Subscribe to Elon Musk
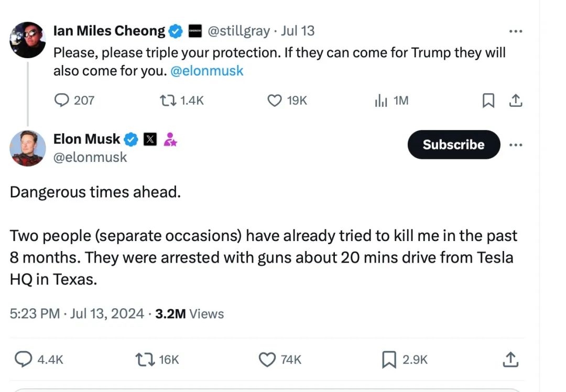Image resolution: width=566 pixels, height=392 pixels. pyautogui.click(x=453, y=145)
